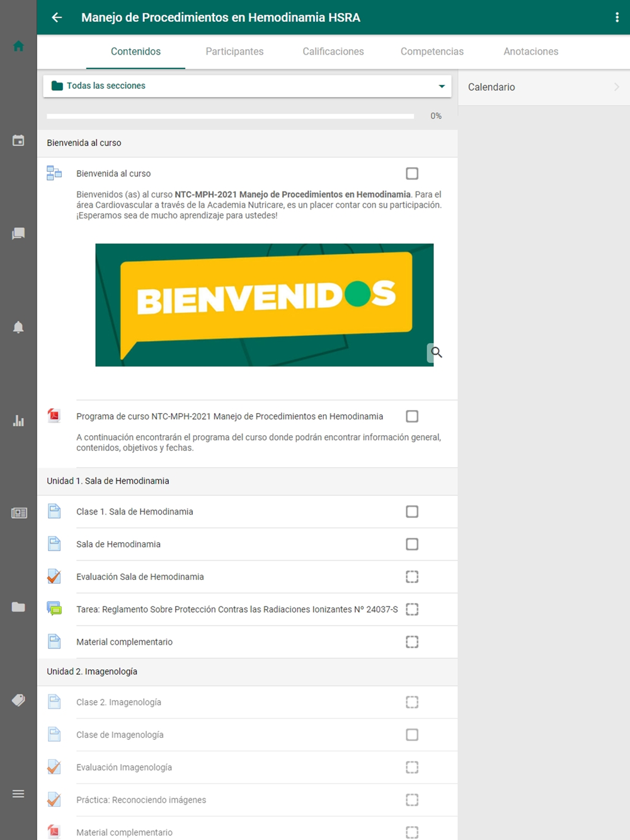Click quiz checkmark icon for Evaluación Sala de Hemodinamia
This screenshot has height=840, width=630.
[x=54, y=576]
